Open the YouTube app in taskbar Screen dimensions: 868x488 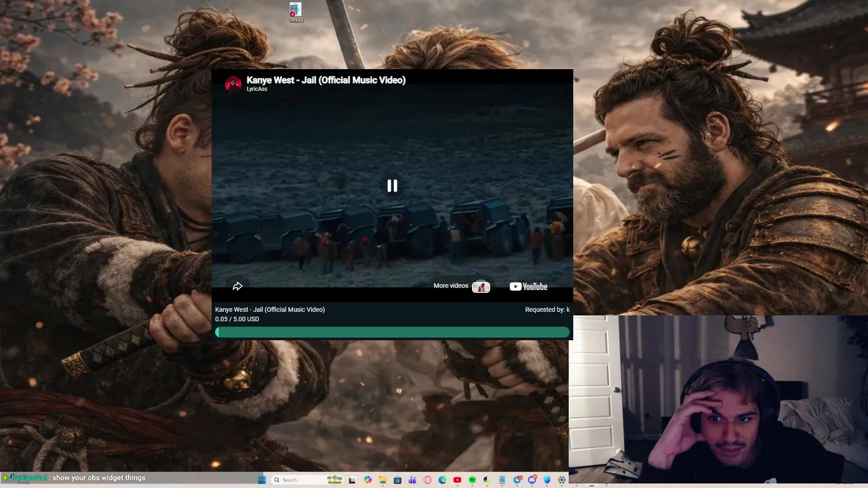pos(457,480)
